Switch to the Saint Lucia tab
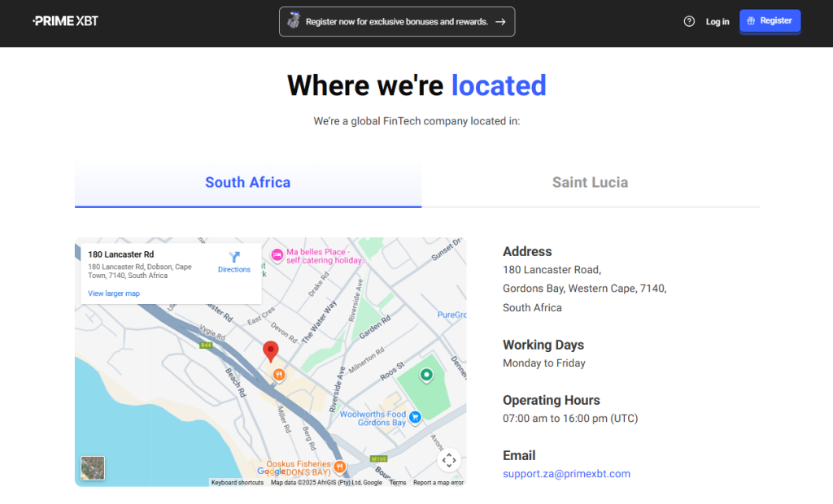This screenshot has width=833, height=504. [590, 183]
